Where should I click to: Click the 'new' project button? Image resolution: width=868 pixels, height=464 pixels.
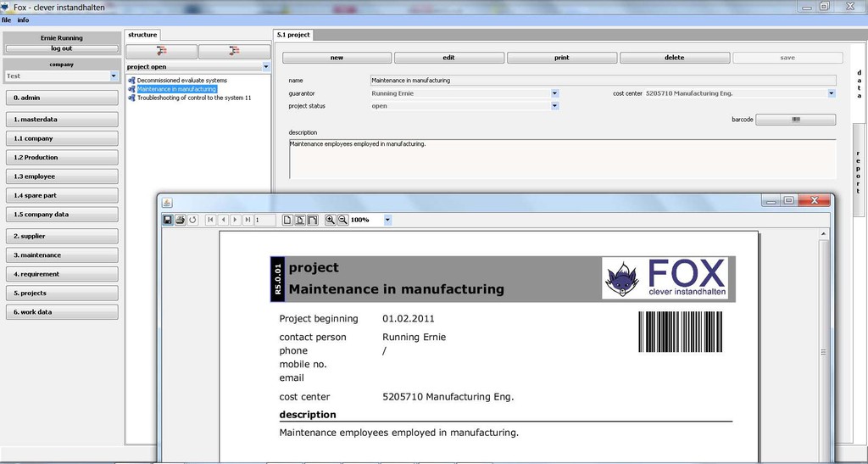(337, 58)
